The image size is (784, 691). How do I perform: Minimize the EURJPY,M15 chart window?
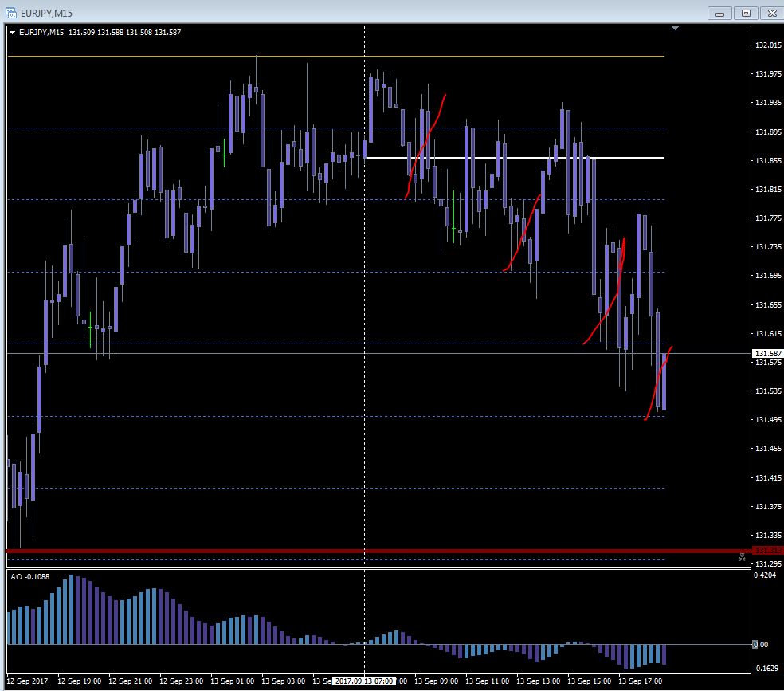[x=721, y=12]
